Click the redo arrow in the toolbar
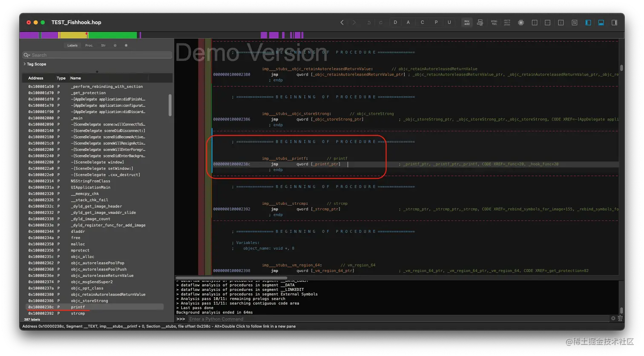 pyautogui.click(x=381, y=23)
